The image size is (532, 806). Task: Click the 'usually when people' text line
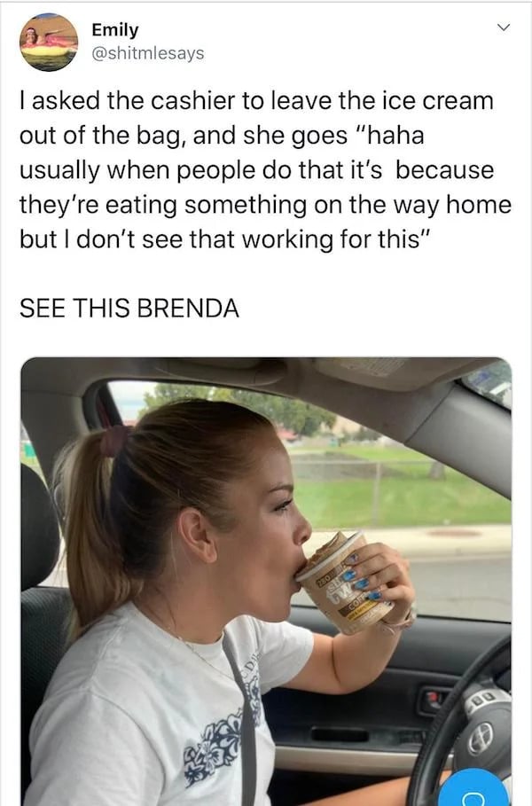257,169
